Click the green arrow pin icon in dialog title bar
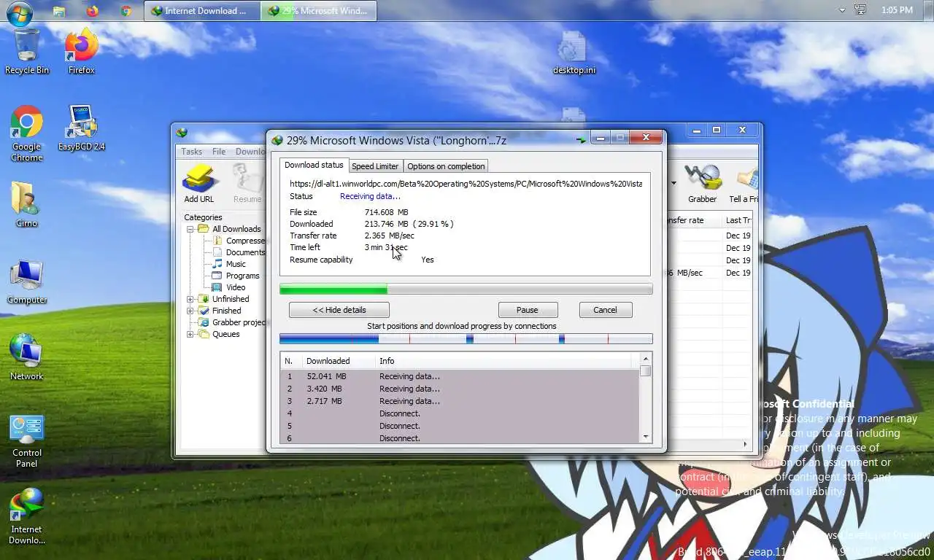 pos(581,139)
